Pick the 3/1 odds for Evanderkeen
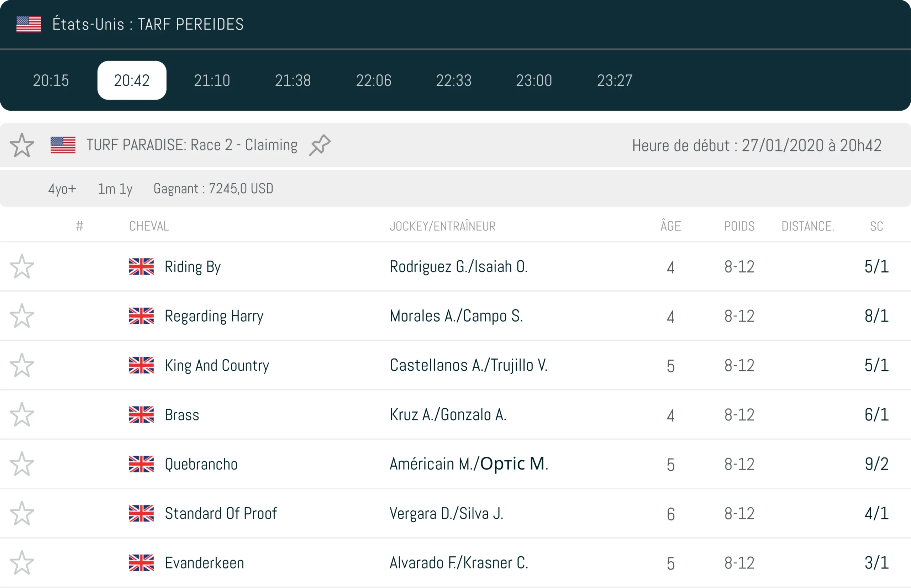The height and width of the screenshot is (588, 911). (x=876, y=563)
